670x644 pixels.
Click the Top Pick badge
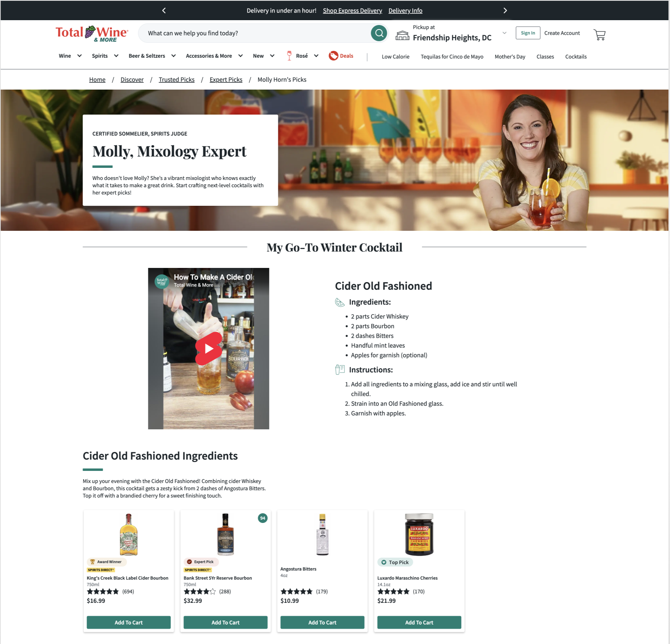click(395, 562)
